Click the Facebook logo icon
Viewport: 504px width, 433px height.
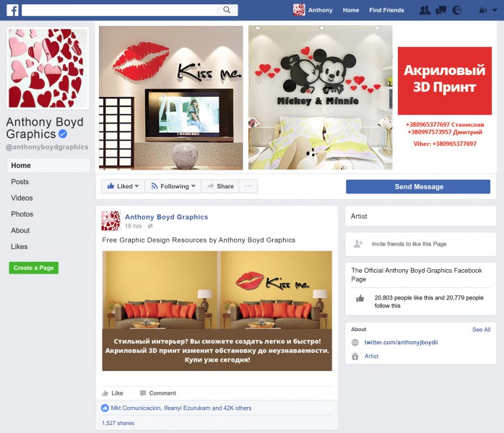[x=12, y=10]
